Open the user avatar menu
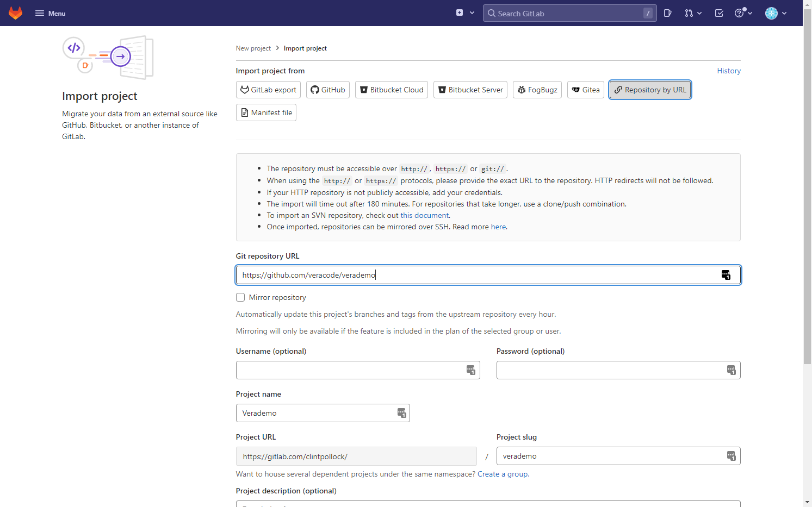 771,13
